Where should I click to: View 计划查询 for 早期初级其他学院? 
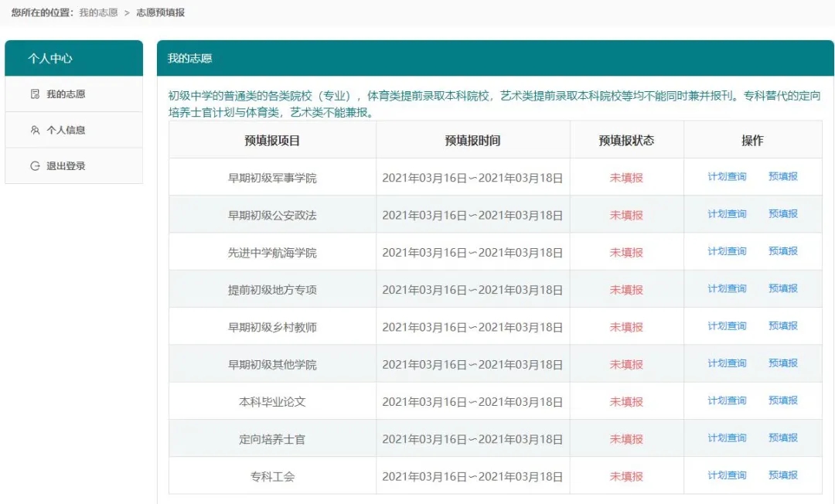tap(727, 363)
